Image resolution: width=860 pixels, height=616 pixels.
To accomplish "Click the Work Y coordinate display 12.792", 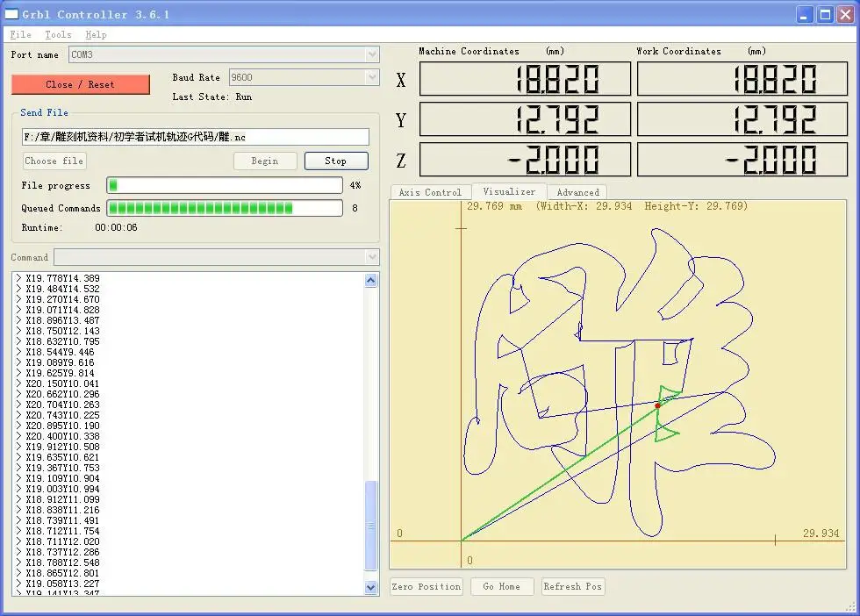I will coord(742,119).
